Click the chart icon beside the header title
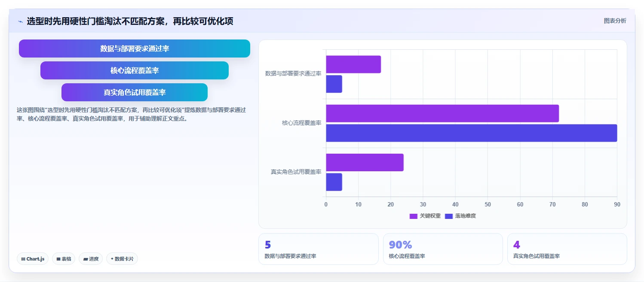The image size is (644, 282). (20, 21)
